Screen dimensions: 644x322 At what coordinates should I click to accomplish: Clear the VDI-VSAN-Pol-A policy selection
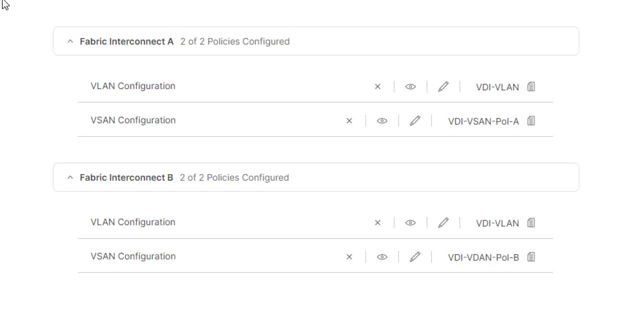click(349, 121)
